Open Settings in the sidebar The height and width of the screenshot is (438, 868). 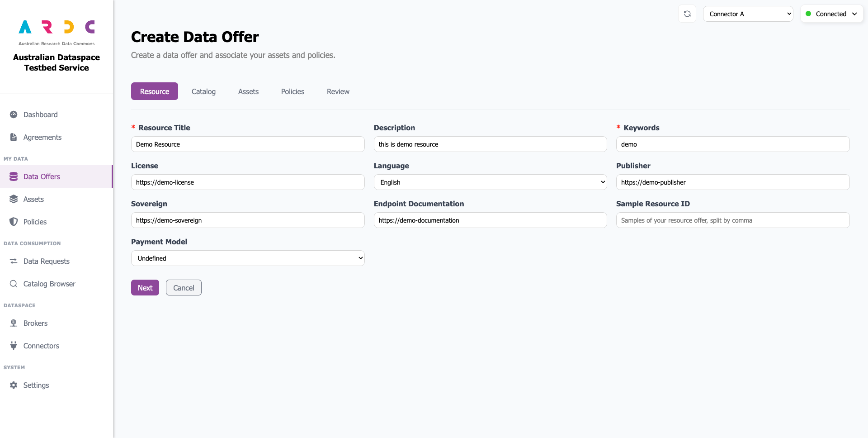coord(57,385)
